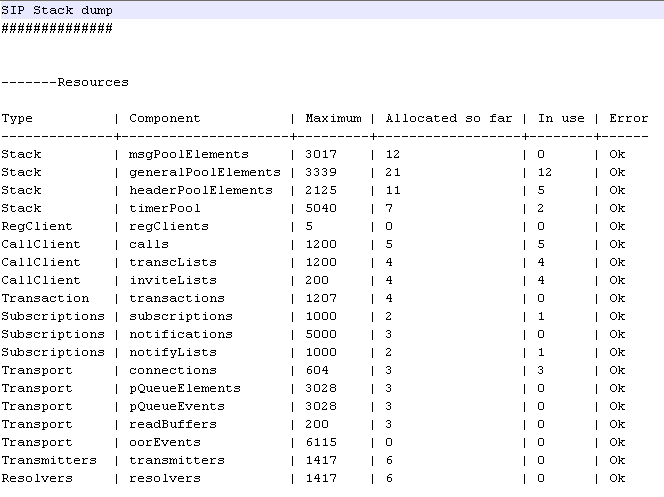Select the 'timerPool' component name
Viewport: 664px width, 497px height.
click(x=164, y=208)
